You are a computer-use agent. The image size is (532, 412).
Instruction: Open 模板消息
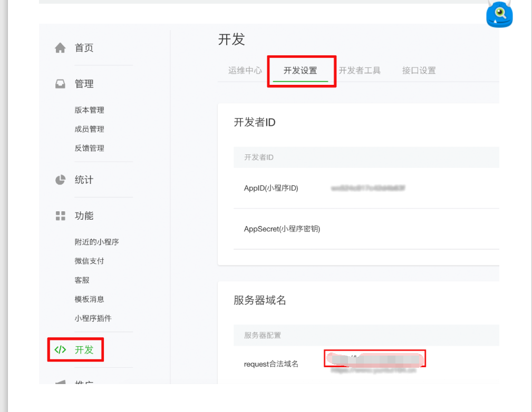(89, 299)
